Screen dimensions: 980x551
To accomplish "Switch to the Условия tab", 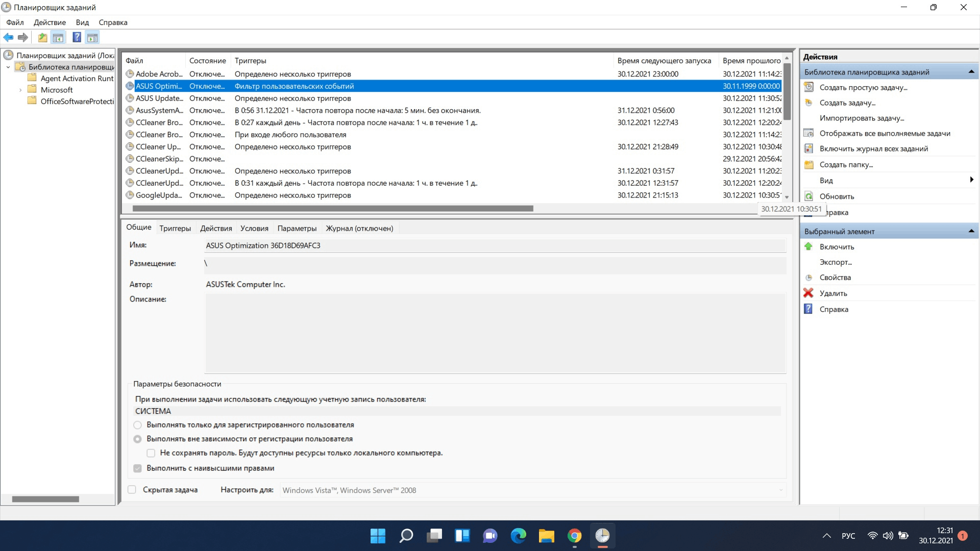I will [x=254, y=228].
